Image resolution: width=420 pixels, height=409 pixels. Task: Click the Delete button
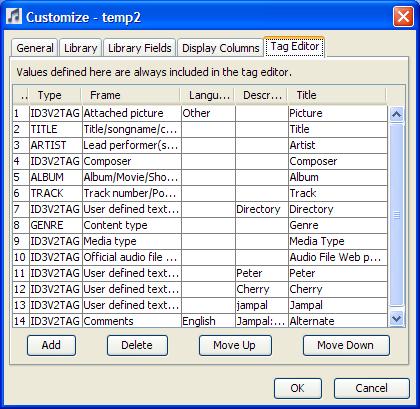pos(137,345)
